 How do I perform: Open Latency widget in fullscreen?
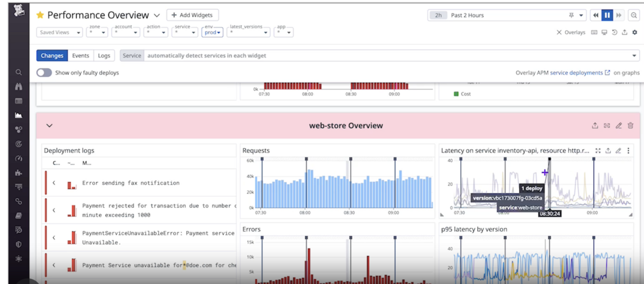point(598,151)
